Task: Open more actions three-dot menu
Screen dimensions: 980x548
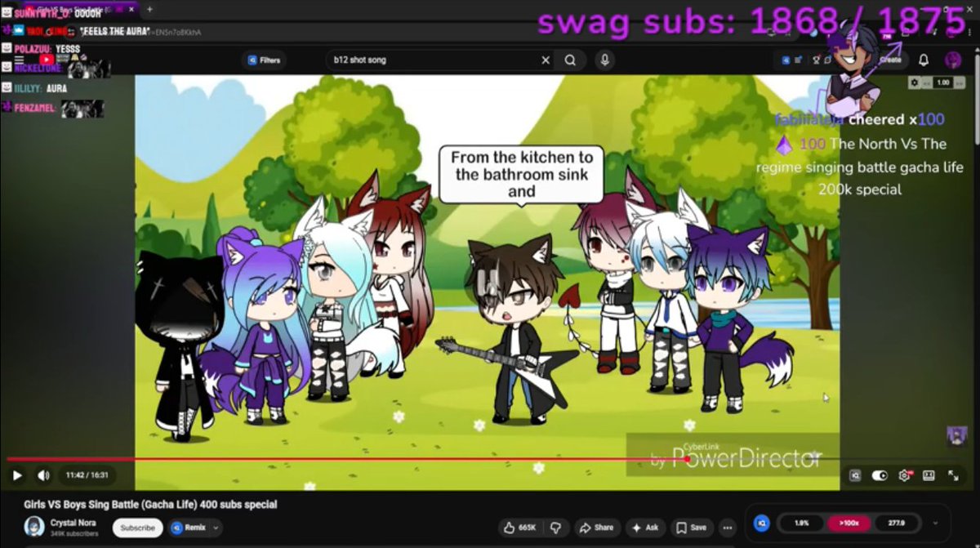Action: pyautogui.click(x=727, y=528)
